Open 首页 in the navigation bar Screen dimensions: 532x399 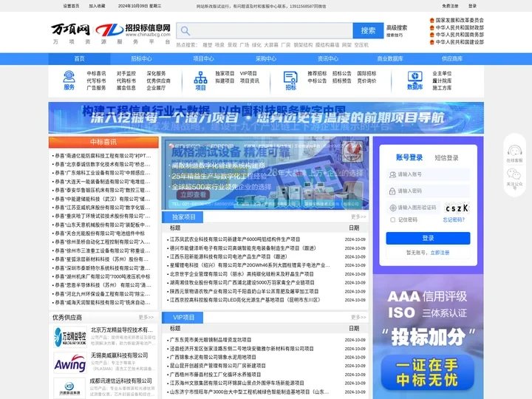(79, 58)
